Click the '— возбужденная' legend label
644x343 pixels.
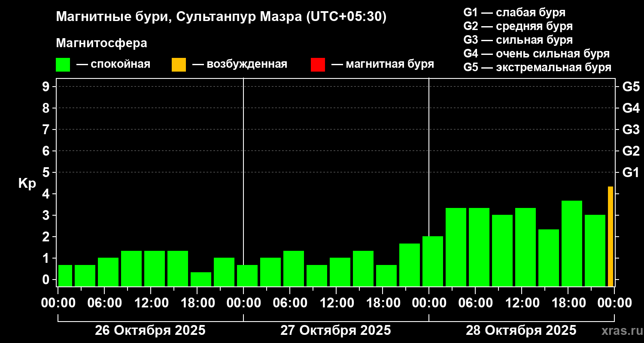240,65
